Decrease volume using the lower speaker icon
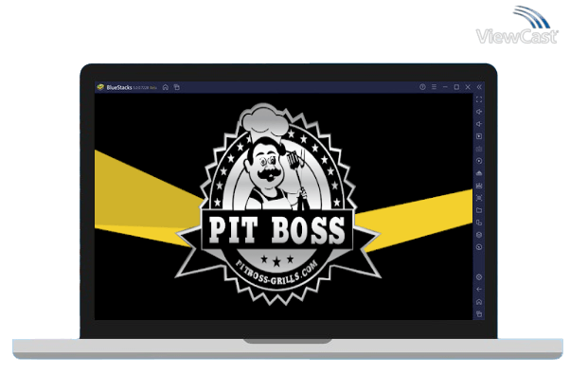570x392 pixels. point(479,124)
